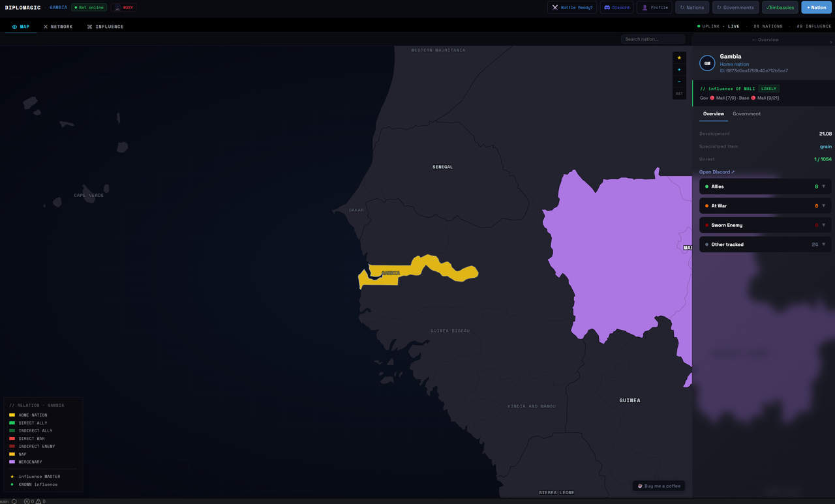Click the green dot beside Allies
835x504 pixels.
706,186
